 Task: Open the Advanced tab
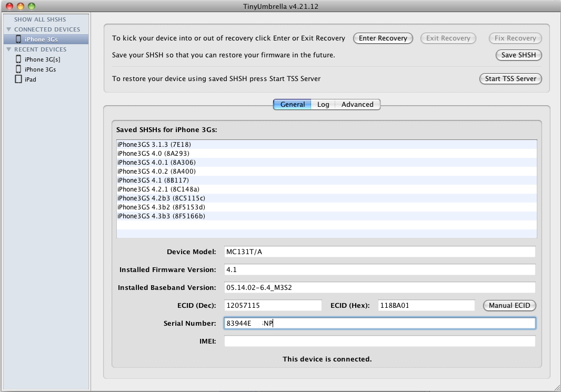click(357, 104)
